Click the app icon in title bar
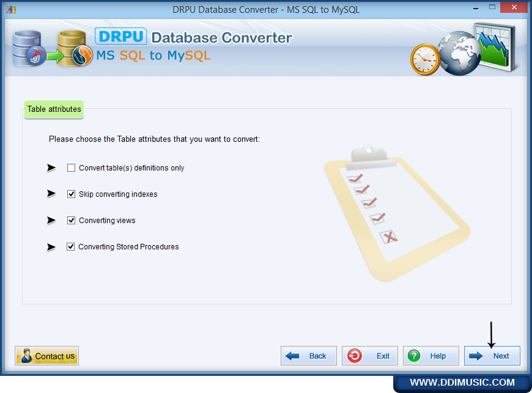532x393 pixels. click(11, 10)
